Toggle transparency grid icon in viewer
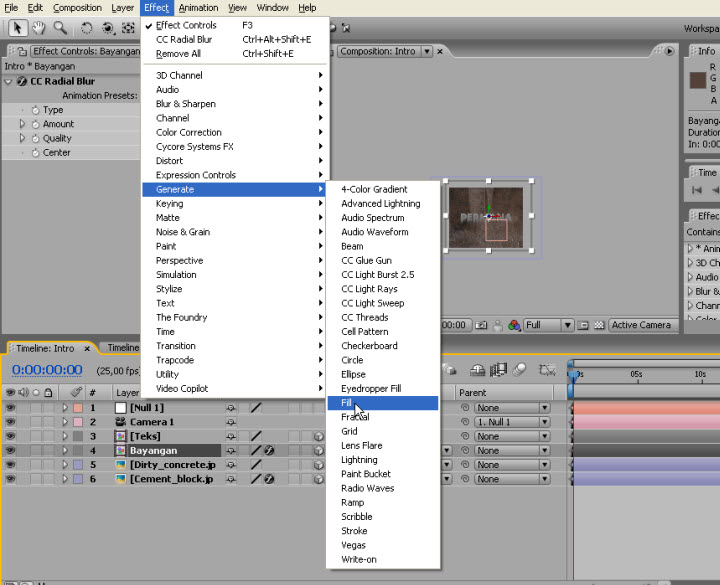The height and width of the screenshot is (585, 720). 599,325
